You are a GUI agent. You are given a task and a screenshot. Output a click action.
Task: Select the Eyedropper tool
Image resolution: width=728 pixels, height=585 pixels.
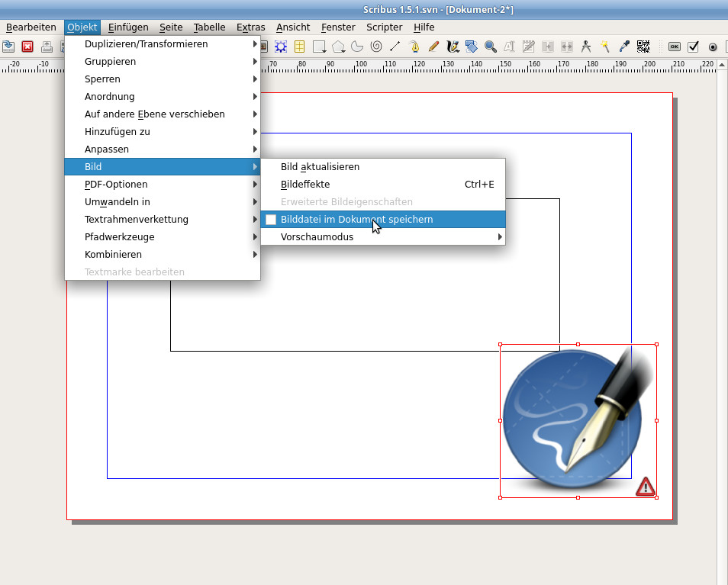coord(624,47)
